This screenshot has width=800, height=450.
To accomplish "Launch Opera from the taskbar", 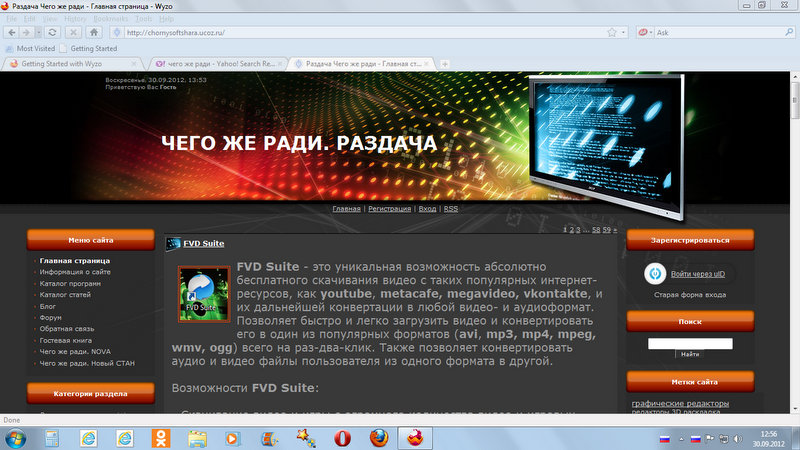I will coord(342,438).
